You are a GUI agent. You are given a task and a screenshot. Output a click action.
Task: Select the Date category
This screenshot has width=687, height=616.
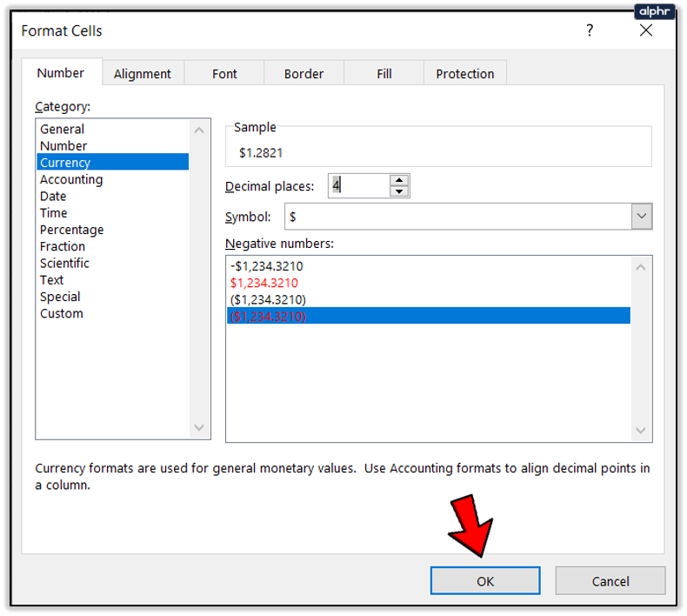click(113, 196)
